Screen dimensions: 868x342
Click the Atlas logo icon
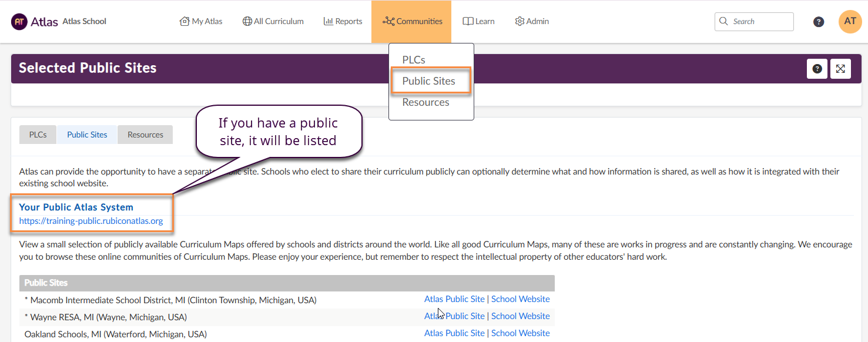click(x=19, y=22)
